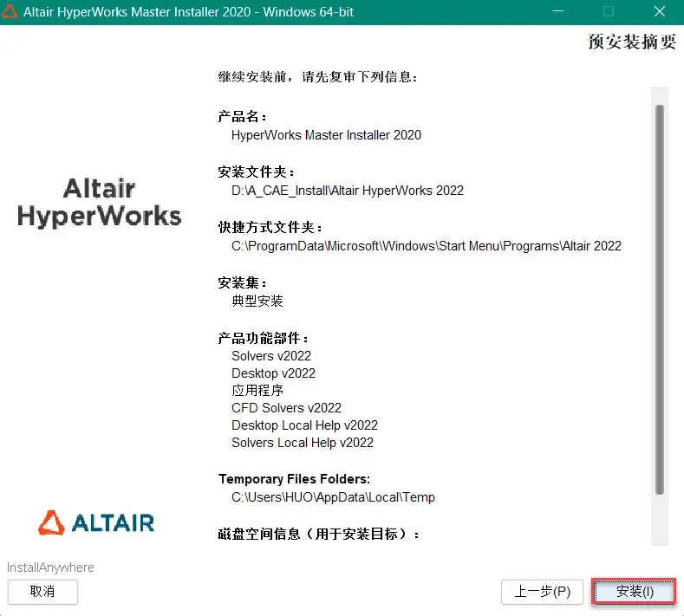Viewport: 684px width, 616px height.
Task: Select the install folder path D:\A_CAE_Install text
Action: coord(348,191)
